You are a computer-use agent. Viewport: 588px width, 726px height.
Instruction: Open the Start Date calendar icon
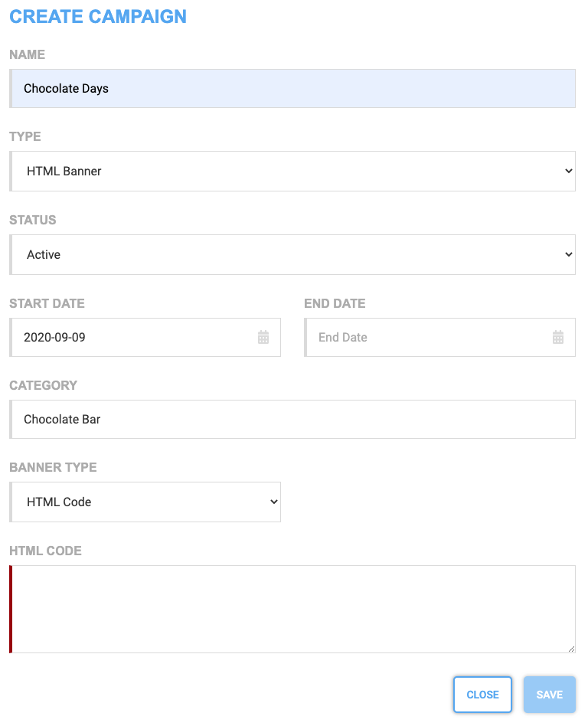pyautogui.click(x=263, y=337)
